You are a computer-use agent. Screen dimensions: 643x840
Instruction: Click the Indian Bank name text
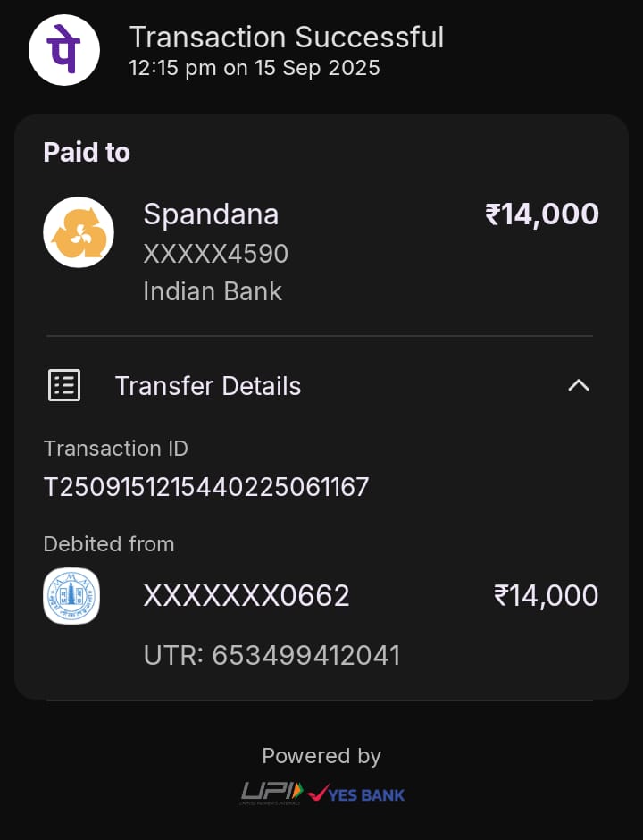coord(213,291)
